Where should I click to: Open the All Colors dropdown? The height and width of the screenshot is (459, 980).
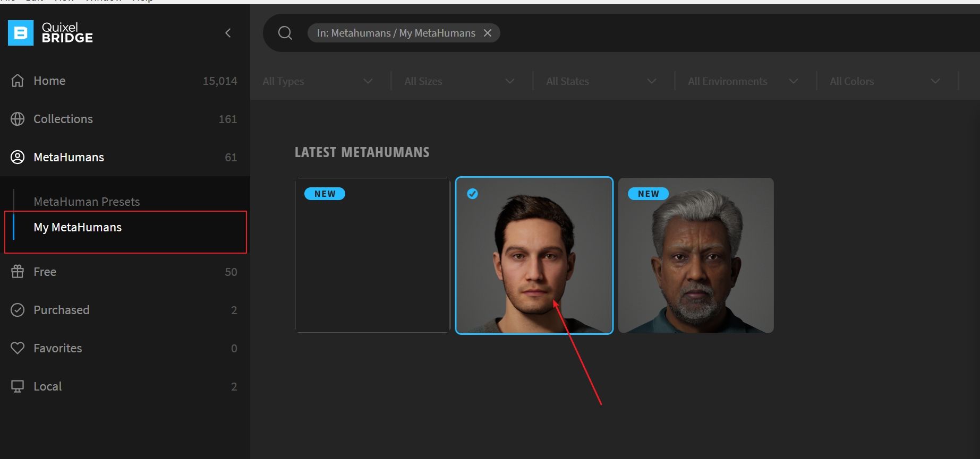[885, 81]
